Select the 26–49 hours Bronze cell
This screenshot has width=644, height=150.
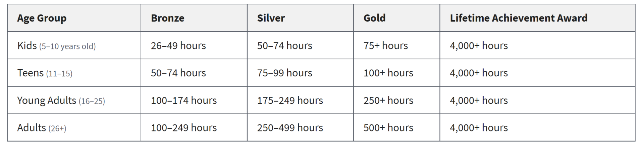[194, 45]
